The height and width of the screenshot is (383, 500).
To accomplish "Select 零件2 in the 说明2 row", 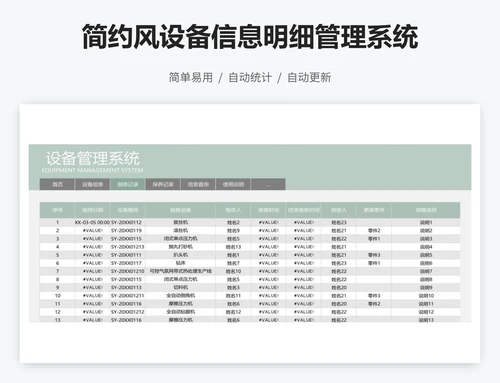I will (x=374, y=230).
